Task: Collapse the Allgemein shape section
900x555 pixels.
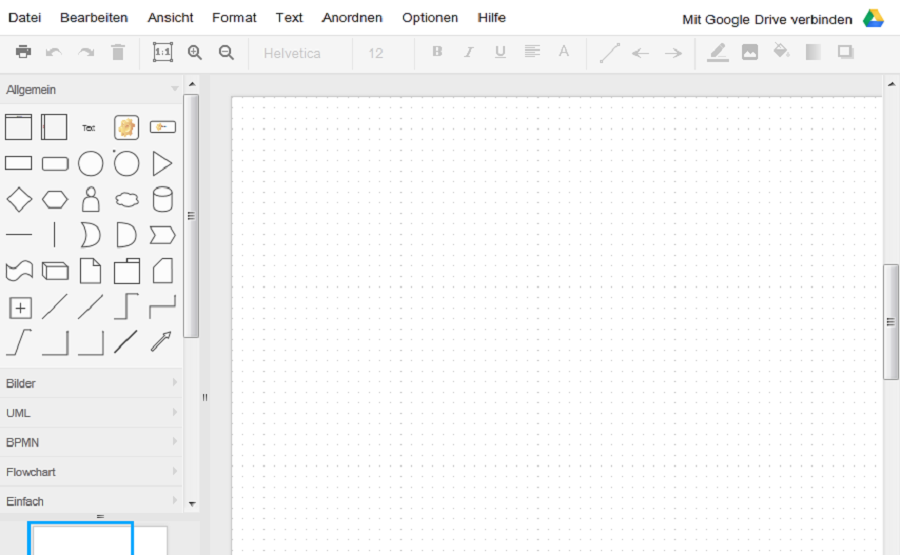Action: [91, 90]
